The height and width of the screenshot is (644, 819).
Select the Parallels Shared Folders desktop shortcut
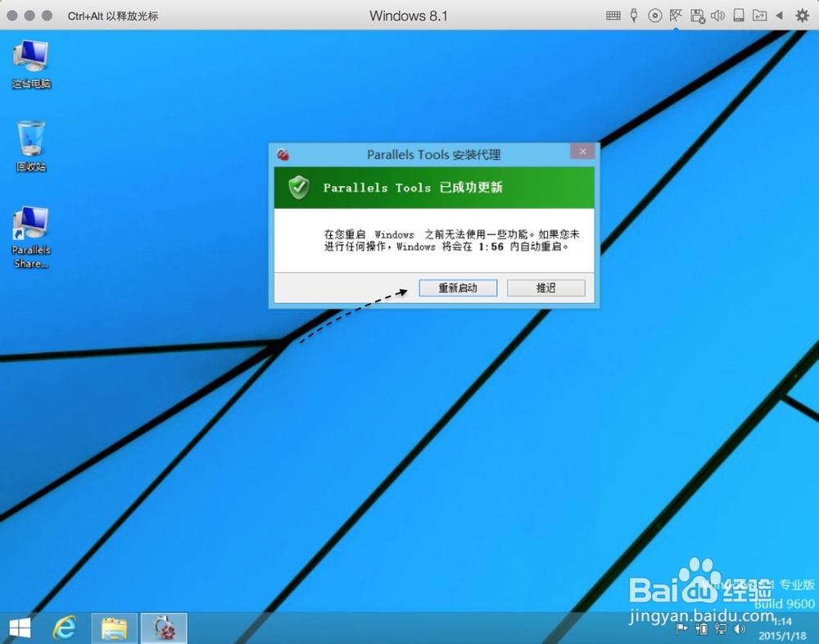tap(31, 238)
